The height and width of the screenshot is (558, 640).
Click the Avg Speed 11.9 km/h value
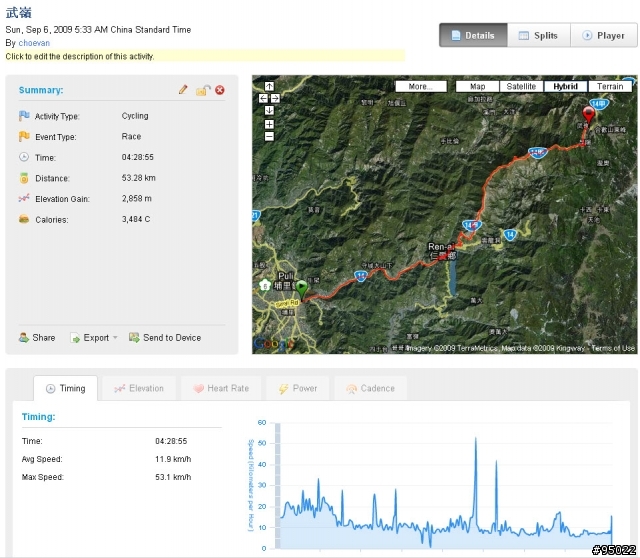pyautogui.click(x=173, y=459)
